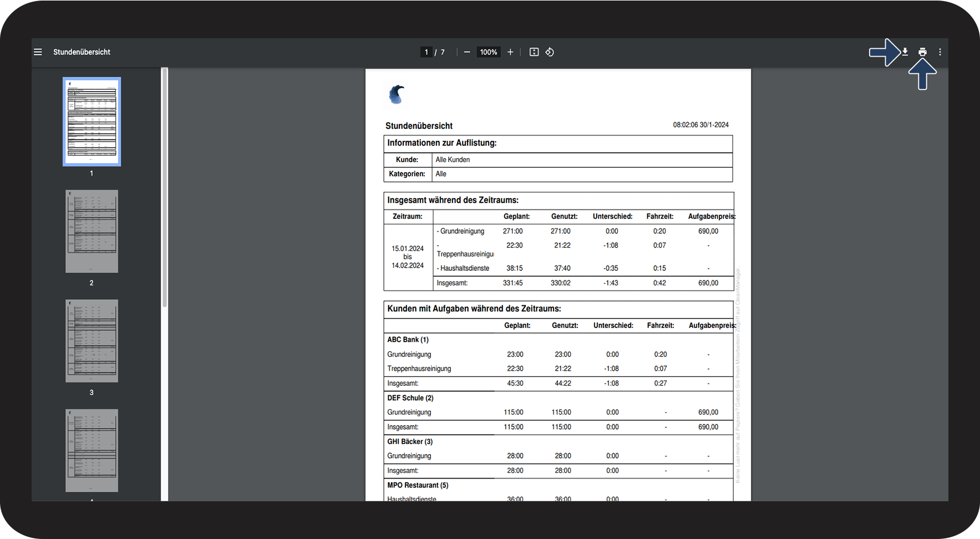The image size is (980, 539).
Task: Click the ABC Bank (1) customer heading
Action: 408,340
